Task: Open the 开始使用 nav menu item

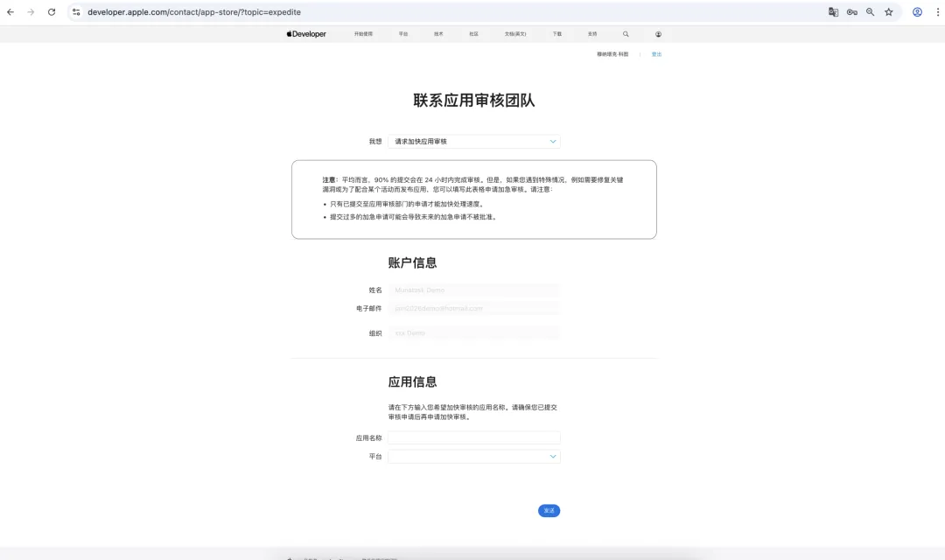Action: click(x=363, y=34)
